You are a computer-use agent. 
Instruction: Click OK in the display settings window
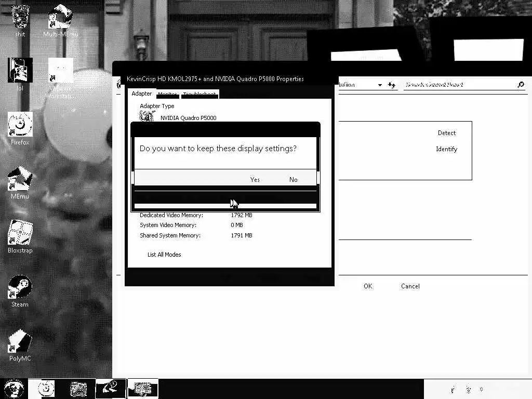click(368, 286)
